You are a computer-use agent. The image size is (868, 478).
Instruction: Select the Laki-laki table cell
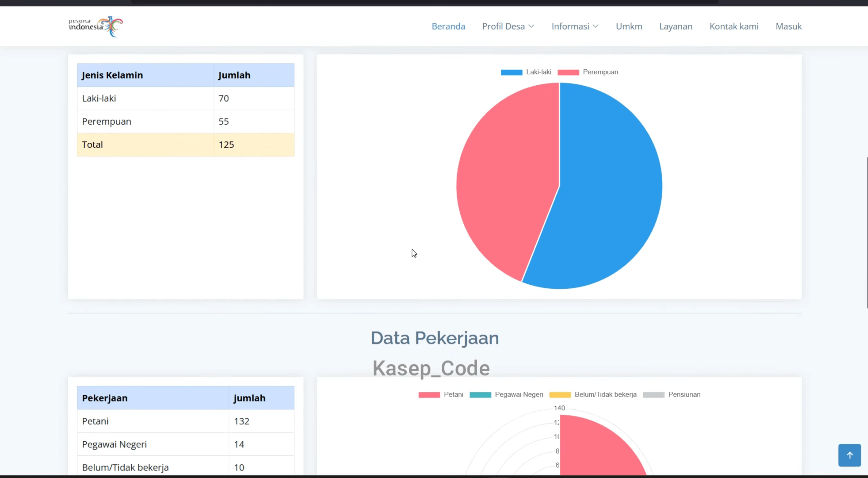click(x=145, y=98)
